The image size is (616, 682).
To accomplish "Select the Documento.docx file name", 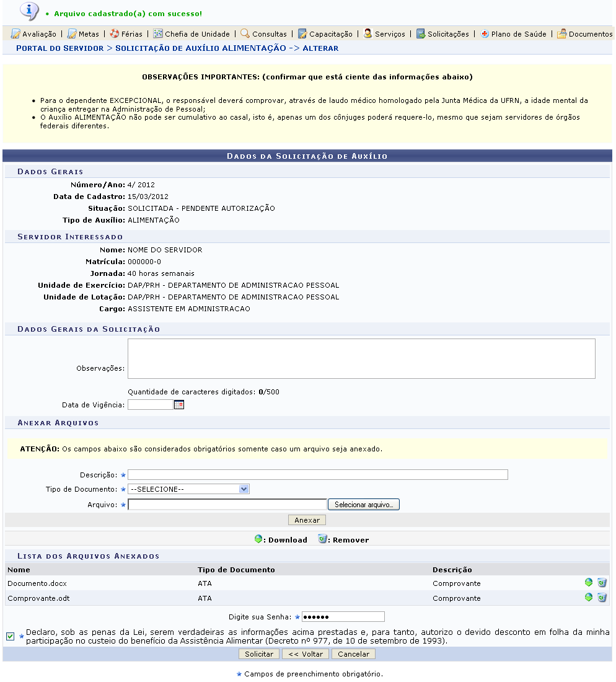I will point(37,583).
